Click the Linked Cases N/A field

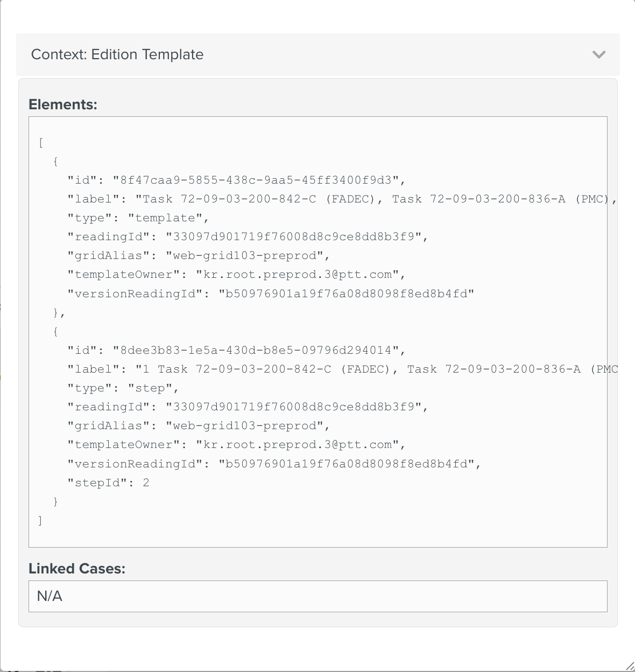tap(317, 596)
